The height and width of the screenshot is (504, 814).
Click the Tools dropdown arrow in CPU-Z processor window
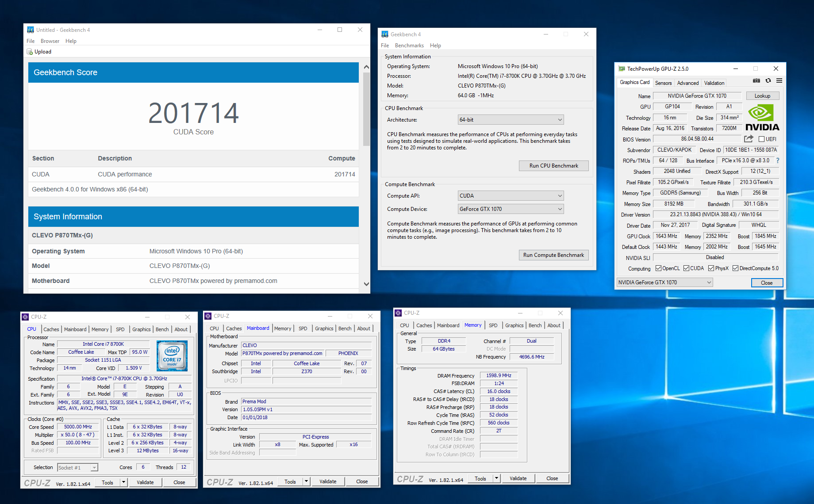[123, 482]
